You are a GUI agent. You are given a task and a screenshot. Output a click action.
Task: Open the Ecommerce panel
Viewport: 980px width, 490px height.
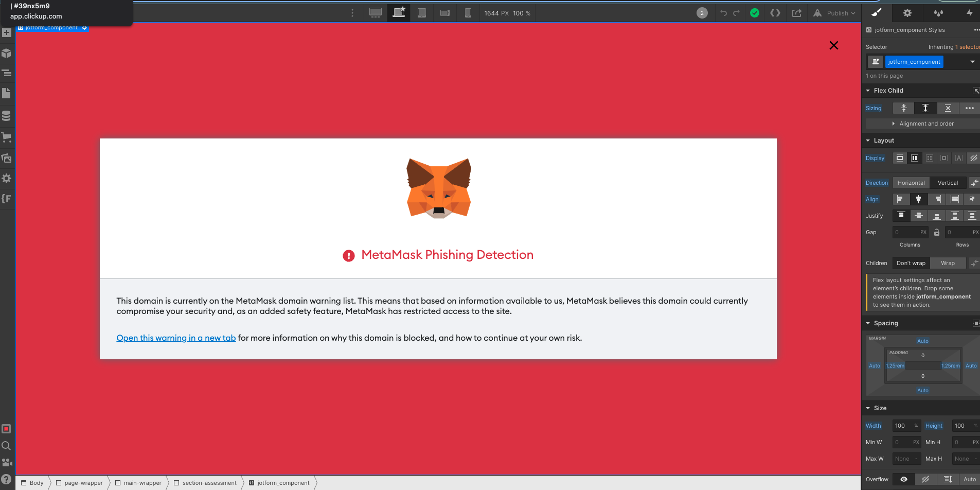click(x=7, y=137)
